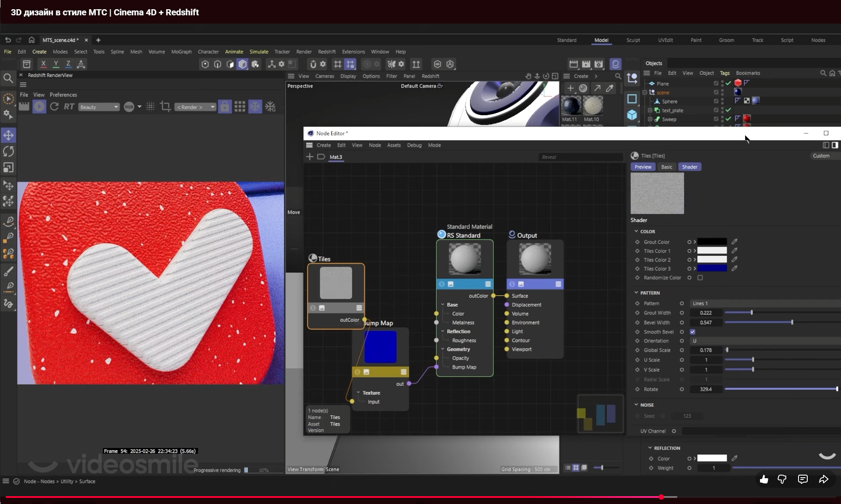Click the Tiles Color 3 blue swatch
Image resolution: width=841 pixels, height=504 pixels.
tap(712, 268)
